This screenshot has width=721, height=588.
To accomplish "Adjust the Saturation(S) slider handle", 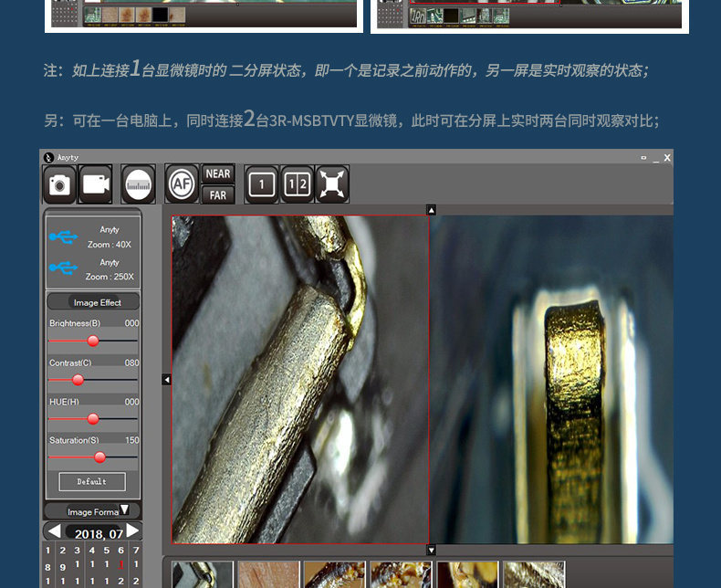I will pyautogui.click(x=99, y=457).
